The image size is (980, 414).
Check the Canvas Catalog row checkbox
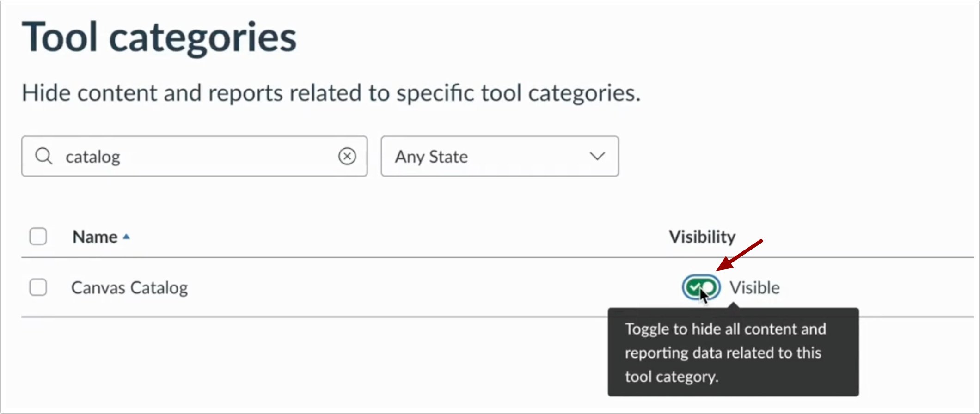[x=38, y=287]
